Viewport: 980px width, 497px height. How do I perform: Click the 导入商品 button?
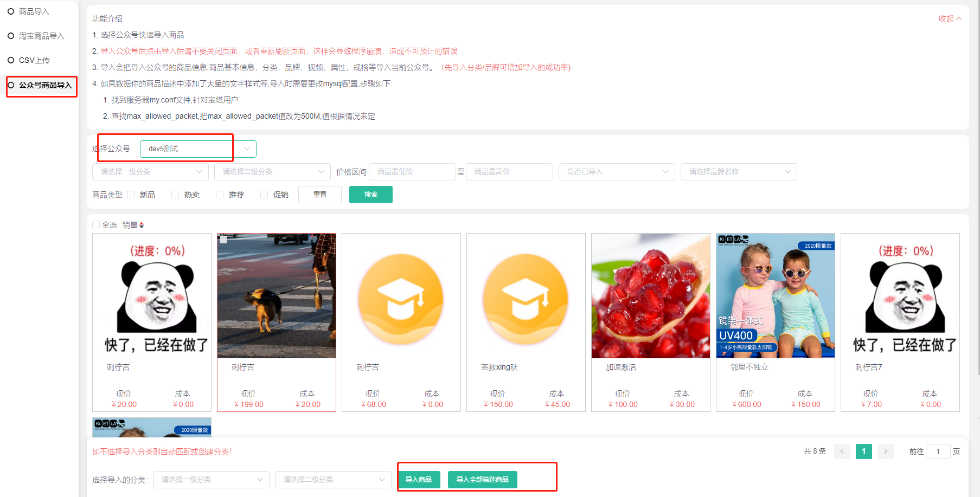pyautogui.click(x=419, y=480)
